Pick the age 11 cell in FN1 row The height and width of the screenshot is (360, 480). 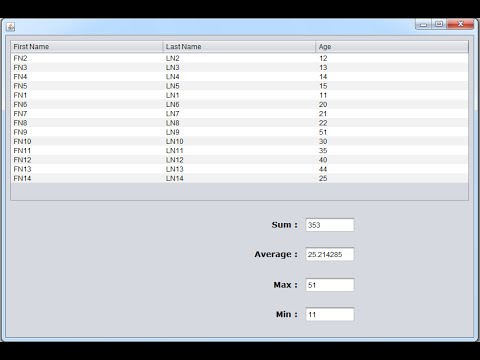(x=392, y=95)
